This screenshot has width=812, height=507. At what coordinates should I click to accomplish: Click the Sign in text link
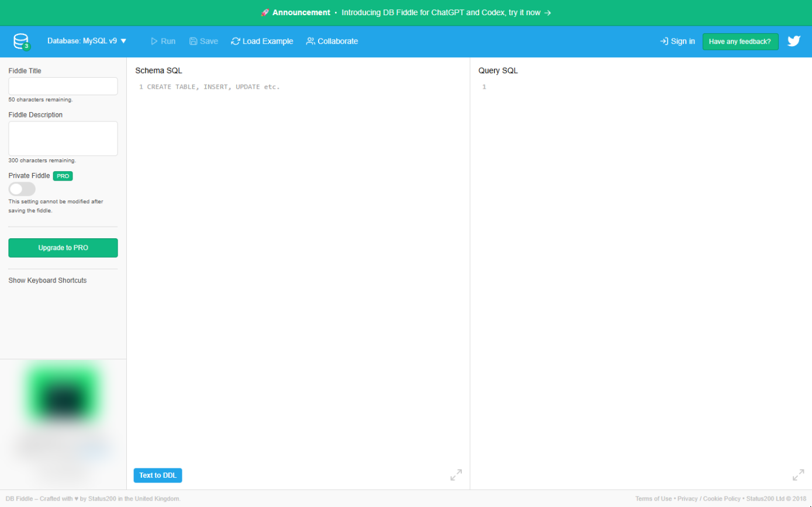683,41
